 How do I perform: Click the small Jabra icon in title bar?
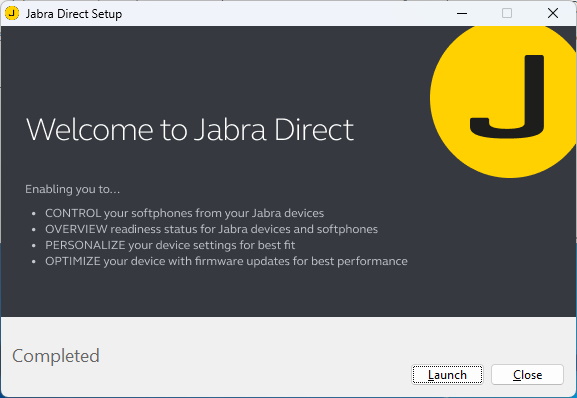click(12, 13)
